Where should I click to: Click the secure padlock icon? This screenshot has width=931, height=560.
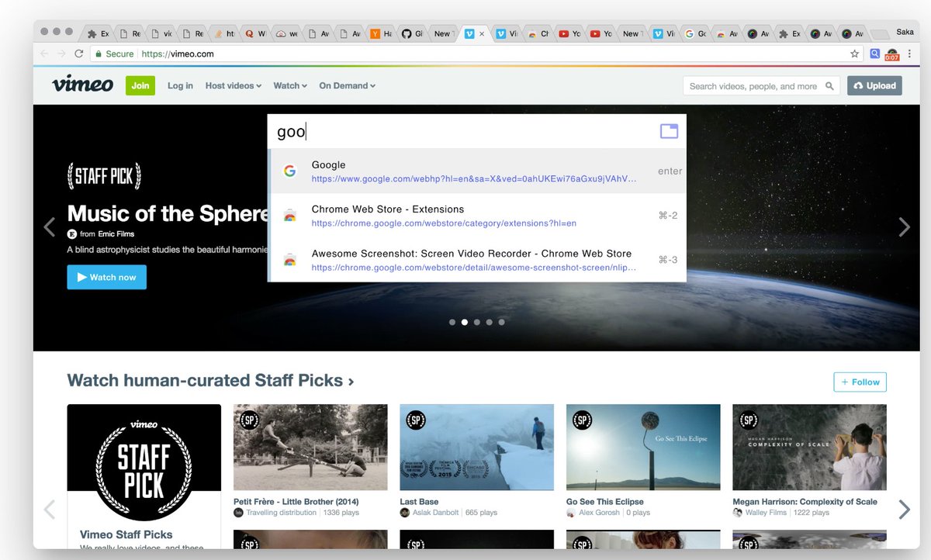coord(98,54)
